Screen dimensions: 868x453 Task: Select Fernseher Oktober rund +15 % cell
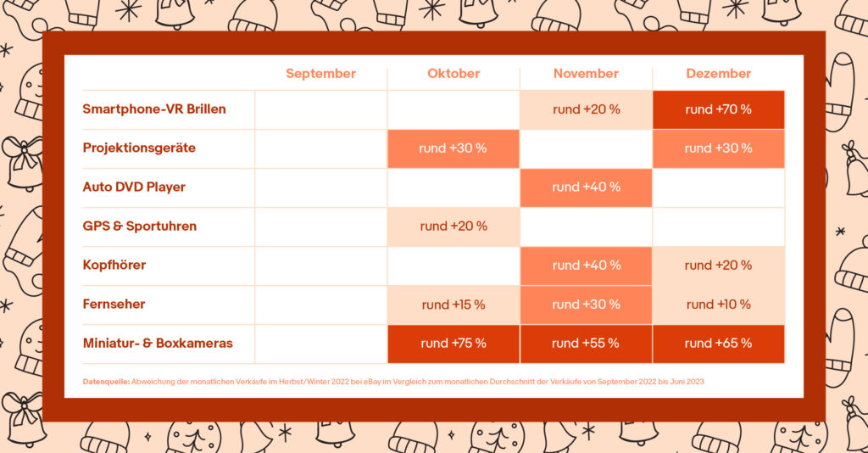tap(453, 305)
